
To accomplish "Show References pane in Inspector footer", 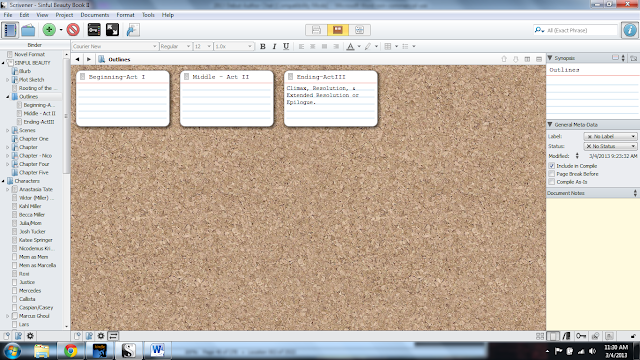I will (x=567, y=336).
